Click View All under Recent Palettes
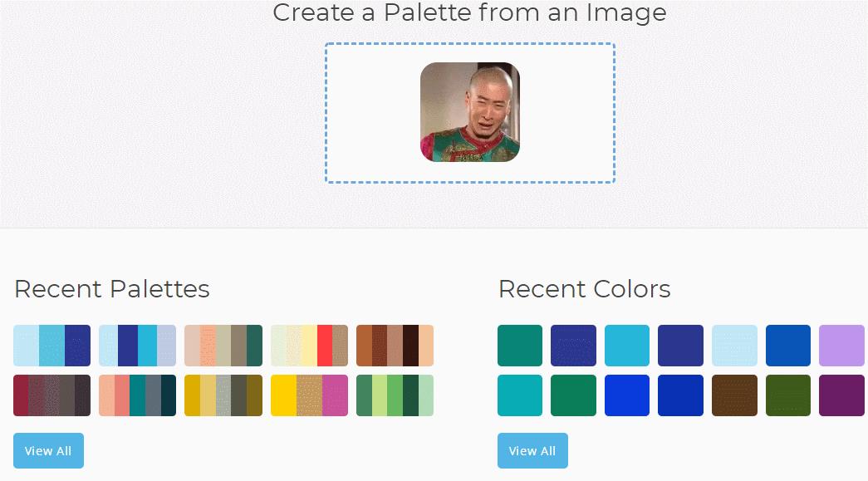 click(x=48, y=450)
